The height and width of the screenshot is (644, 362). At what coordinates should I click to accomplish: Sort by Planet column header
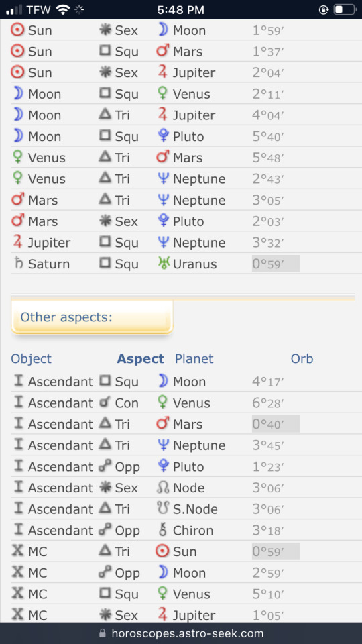[194, 358]
